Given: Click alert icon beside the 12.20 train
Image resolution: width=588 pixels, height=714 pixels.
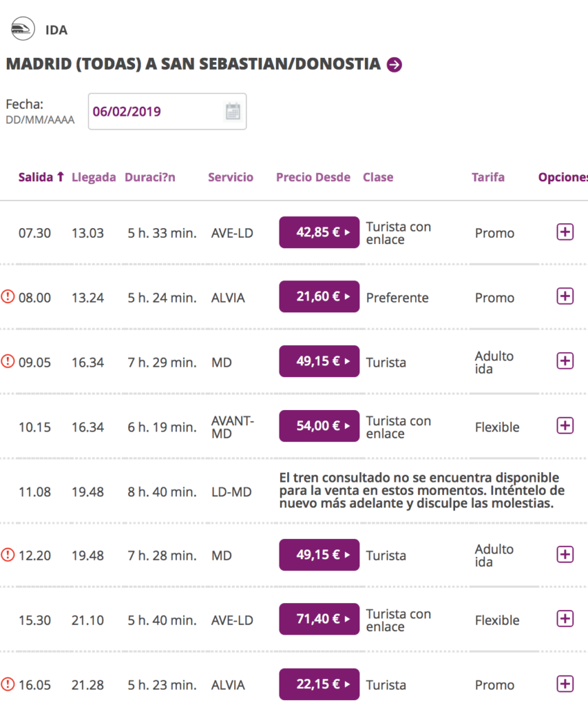Looking at the screenshot, I should pyautogui.click(x=8, y=555).
